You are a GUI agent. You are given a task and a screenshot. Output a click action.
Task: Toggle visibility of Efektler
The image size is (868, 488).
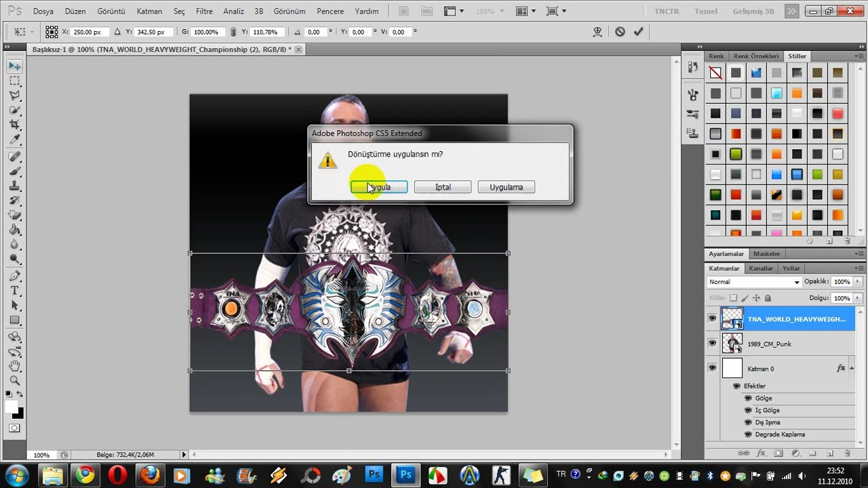tap(736, 386)
